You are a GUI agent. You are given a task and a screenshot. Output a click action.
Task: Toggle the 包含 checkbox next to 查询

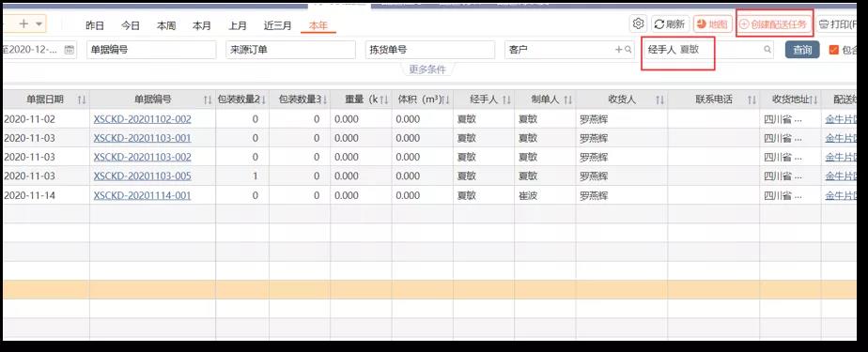[833, 49]
